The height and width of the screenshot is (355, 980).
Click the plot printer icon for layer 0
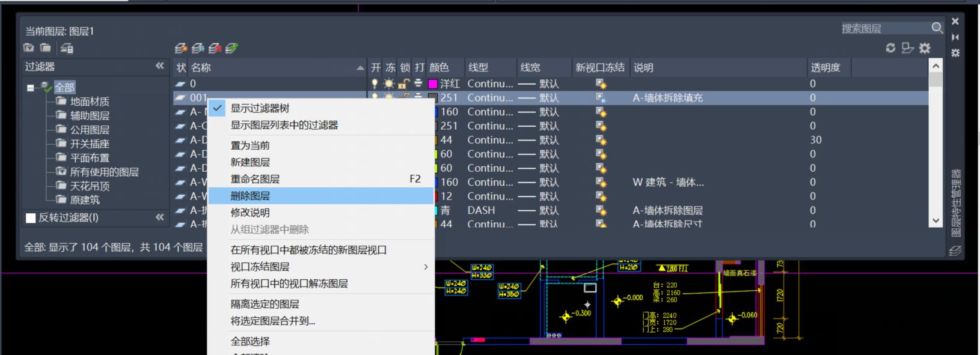[x=418, y=83]
